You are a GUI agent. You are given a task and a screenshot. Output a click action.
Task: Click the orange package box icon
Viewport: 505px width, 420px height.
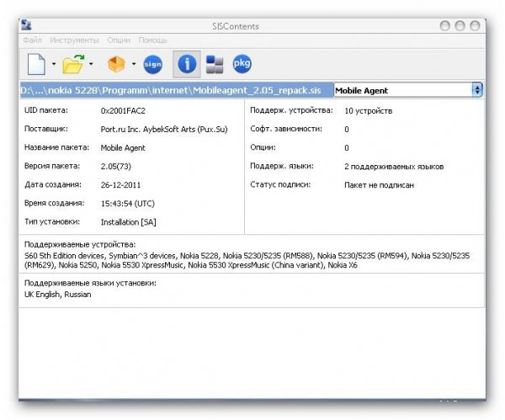tap(116, 64)
